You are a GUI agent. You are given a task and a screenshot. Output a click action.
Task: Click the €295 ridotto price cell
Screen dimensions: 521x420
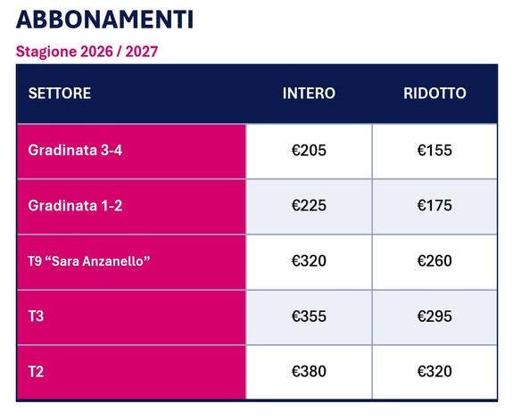coord(434,317)
